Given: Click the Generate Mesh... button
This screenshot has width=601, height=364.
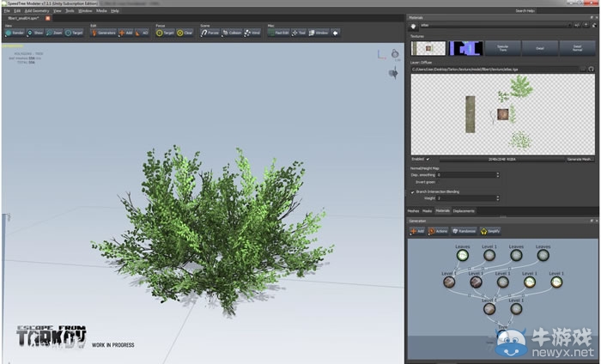Looking at the screenshot, I should tap(580, 159).
